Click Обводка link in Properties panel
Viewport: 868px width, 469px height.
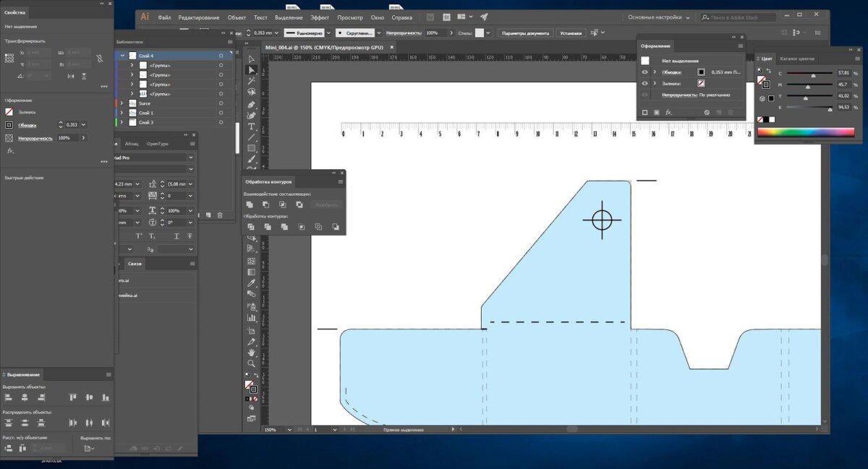tap(26, 125)
